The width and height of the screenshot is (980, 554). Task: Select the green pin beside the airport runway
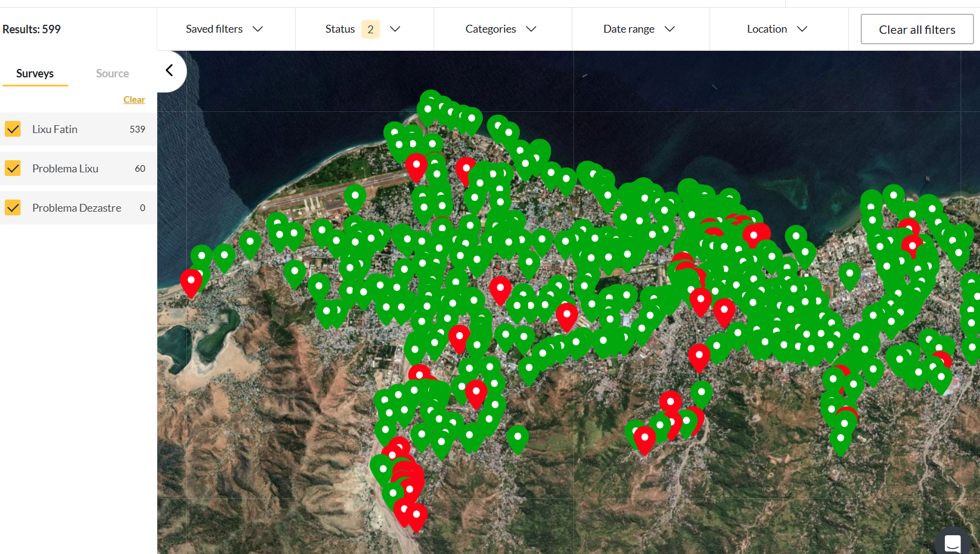[355, 197]
